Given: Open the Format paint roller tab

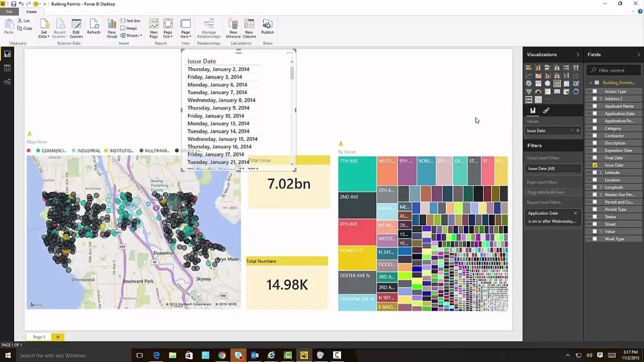Looking at the screenshot, I should 546,111.
